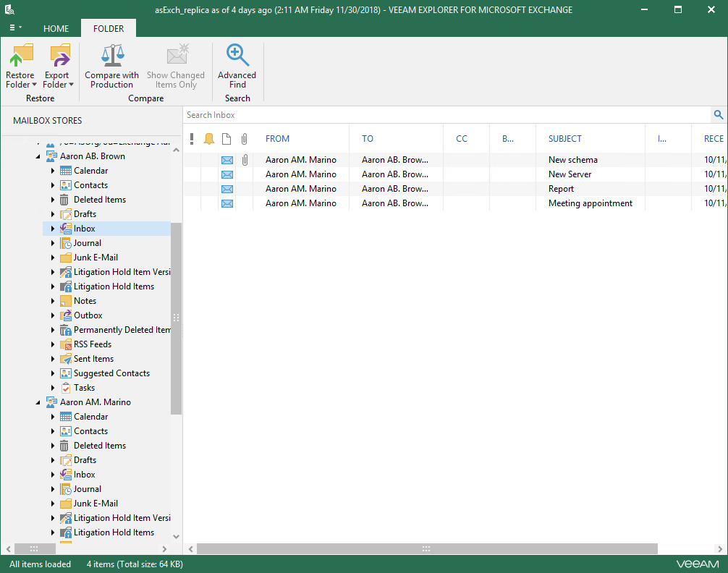The width and height of the screenshot is (728, 573).
Task: Expand Suggested Contacts folder
Action: [52, 373]
